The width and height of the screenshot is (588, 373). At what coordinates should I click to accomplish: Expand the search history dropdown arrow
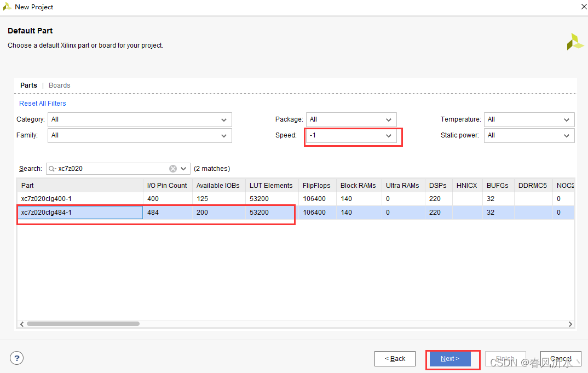(183, 169)
